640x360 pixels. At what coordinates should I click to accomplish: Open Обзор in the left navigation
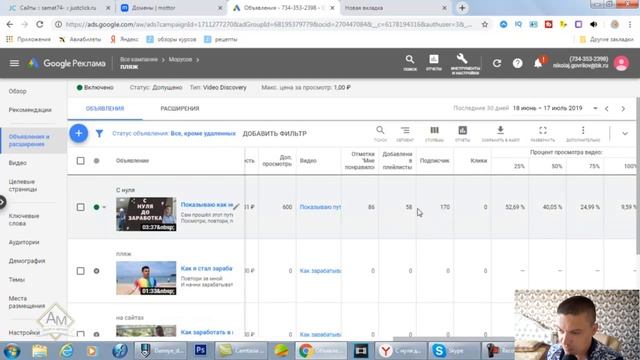[x=18, y=91]
